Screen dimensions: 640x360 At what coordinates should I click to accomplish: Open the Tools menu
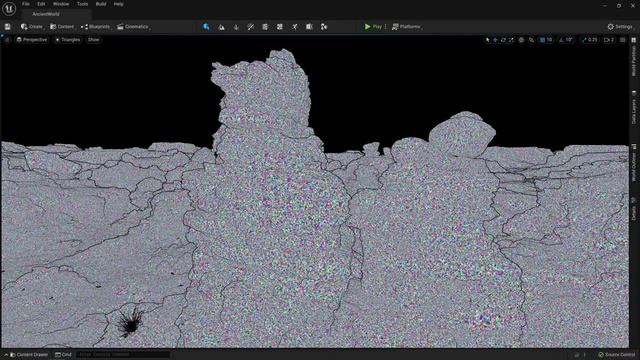tap(82, 4)
